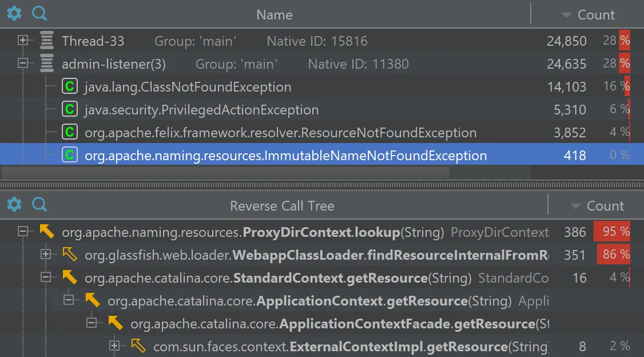
Task: Select the ApplicationContext.getResource(String) row
Action: [x=322, y=301]
